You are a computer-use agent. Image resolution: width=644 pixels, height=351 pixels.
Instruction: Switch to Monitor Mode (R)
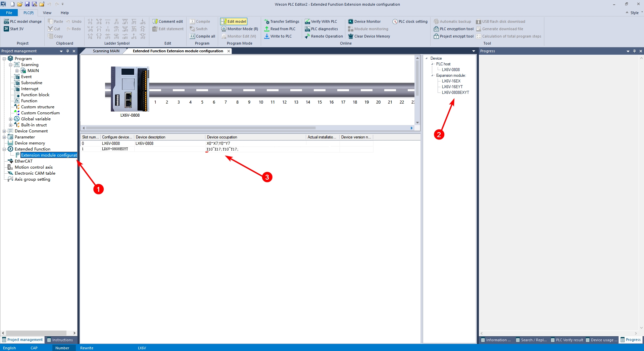[x=240, y=29]
